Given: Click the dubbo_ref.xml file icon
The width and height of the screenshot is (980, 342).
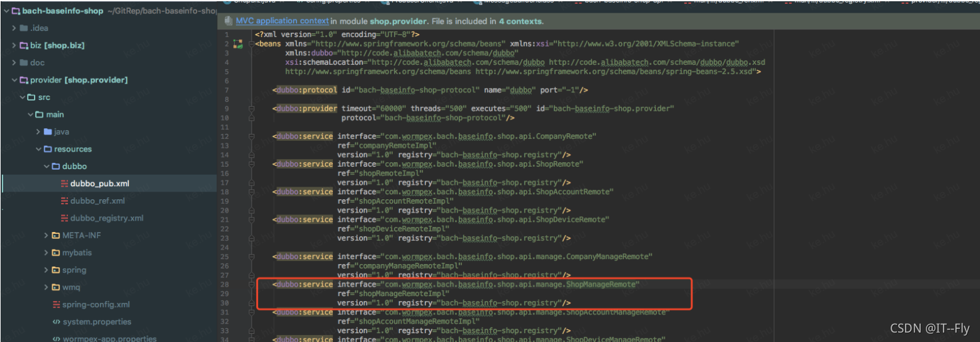Looking at the screenshot, I should 65,201.
